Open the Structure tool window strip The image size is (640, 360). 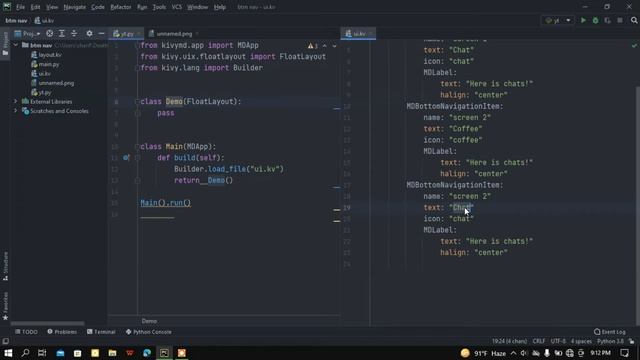point(5,265)
